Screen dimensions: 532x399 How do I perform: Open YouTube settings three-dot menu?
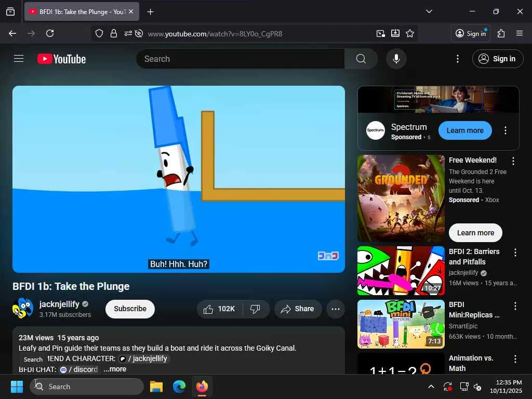pyautogui.click(x=457, y=59)
